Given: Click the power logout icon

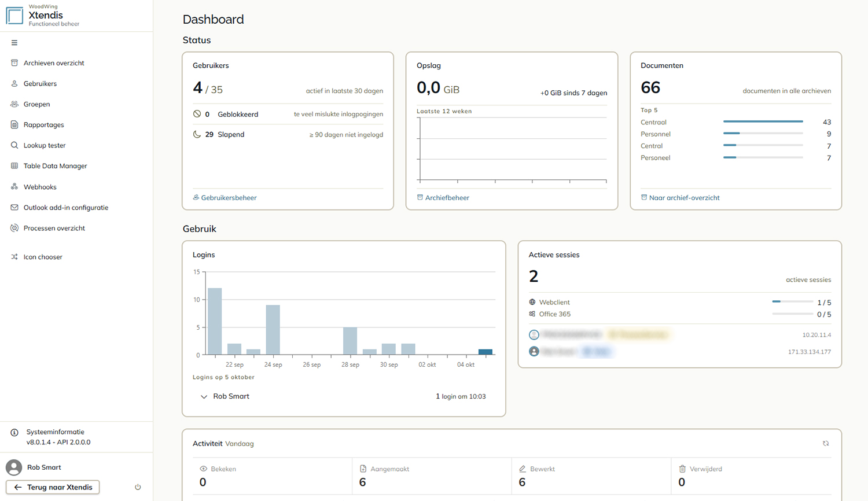Looking at the screenshot, I should [138, 487].
